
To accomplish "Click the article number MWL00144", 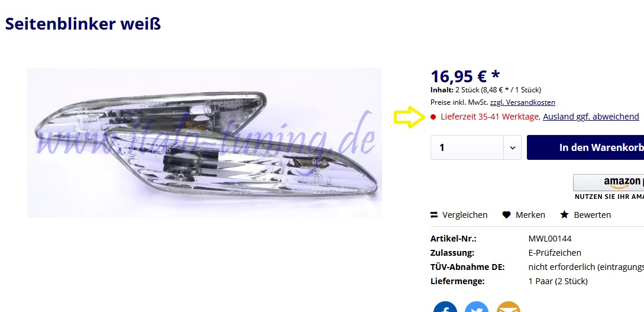I will tap(550, 239).
